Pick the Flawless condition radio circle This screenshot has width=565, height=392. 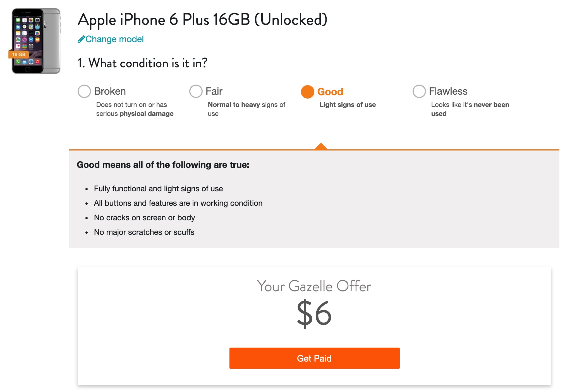coord(419,91)
